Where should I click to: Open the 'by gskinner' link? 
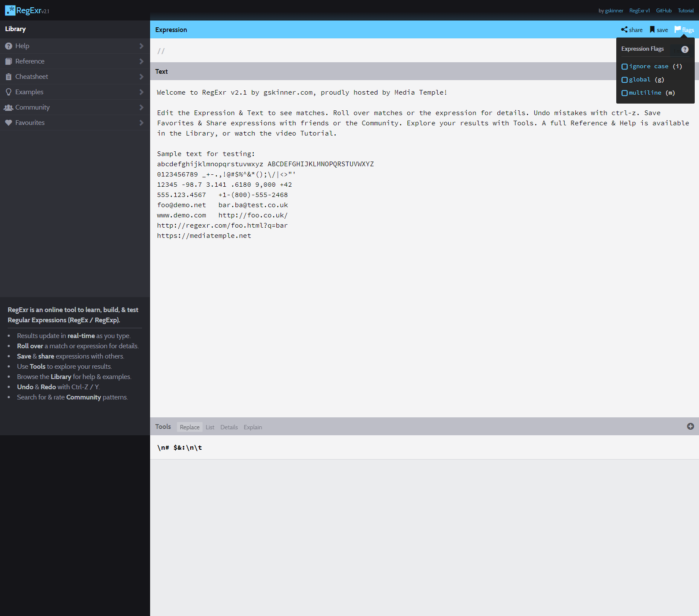[x=611, y=11]
